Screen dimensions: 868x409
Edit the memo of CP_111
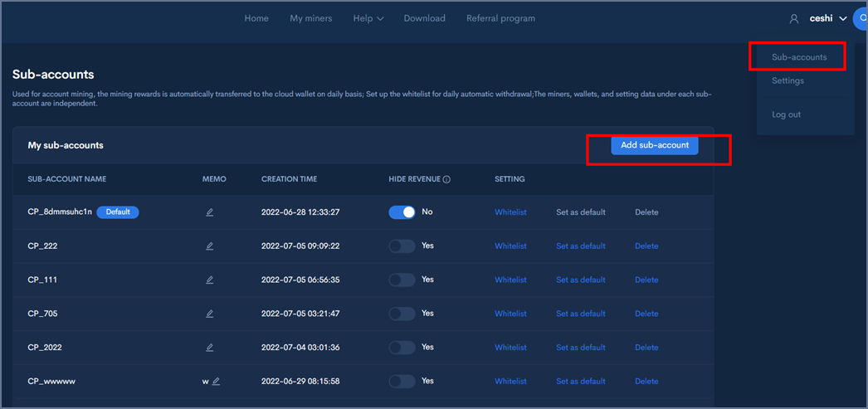tap(210, 280)
